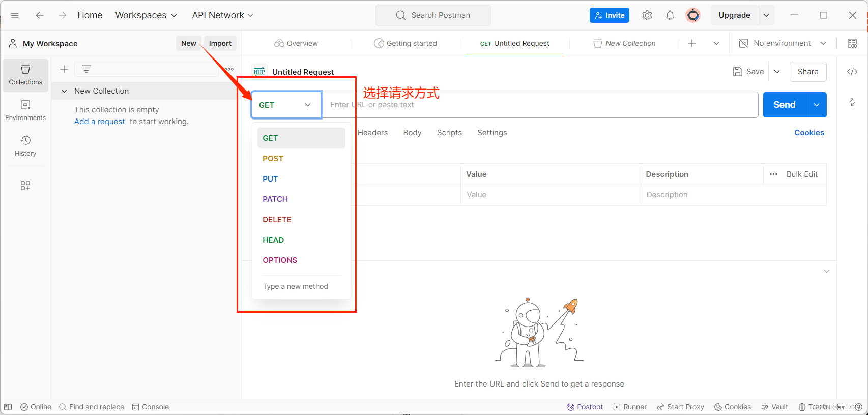Open History in the sidebar

[x=25, y=146]
